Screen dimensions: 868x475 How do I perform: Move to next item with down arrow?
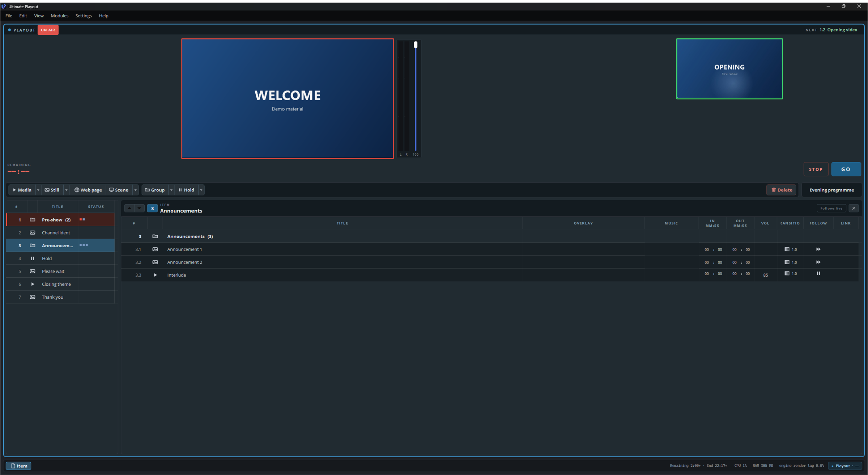(139, 208)
